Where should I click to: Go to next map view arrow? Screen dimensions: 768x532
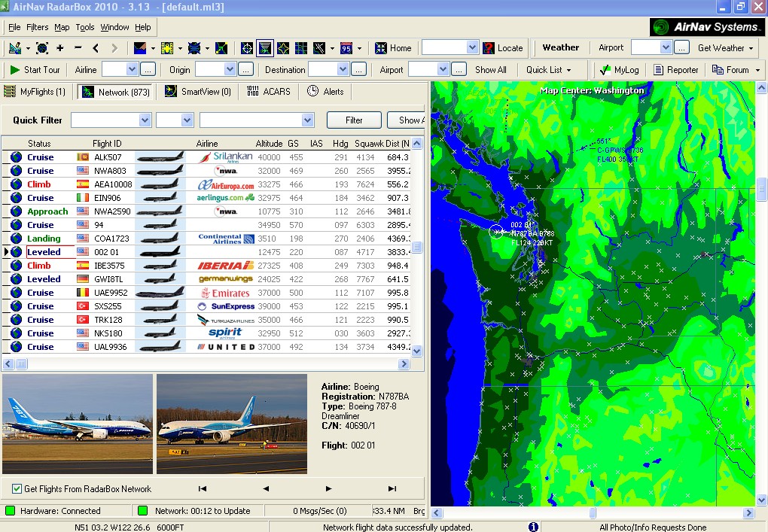(x=114, y=48)
